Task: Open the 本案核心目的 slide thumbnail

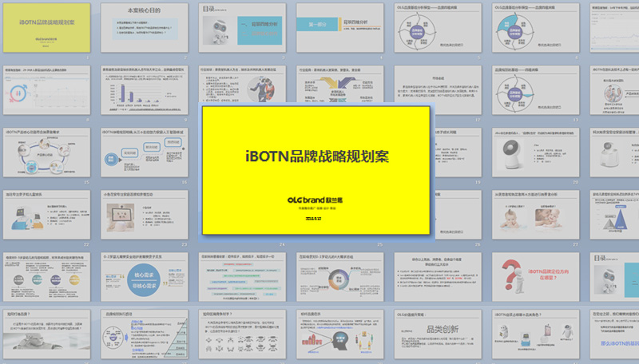Action: coord(145,28)
